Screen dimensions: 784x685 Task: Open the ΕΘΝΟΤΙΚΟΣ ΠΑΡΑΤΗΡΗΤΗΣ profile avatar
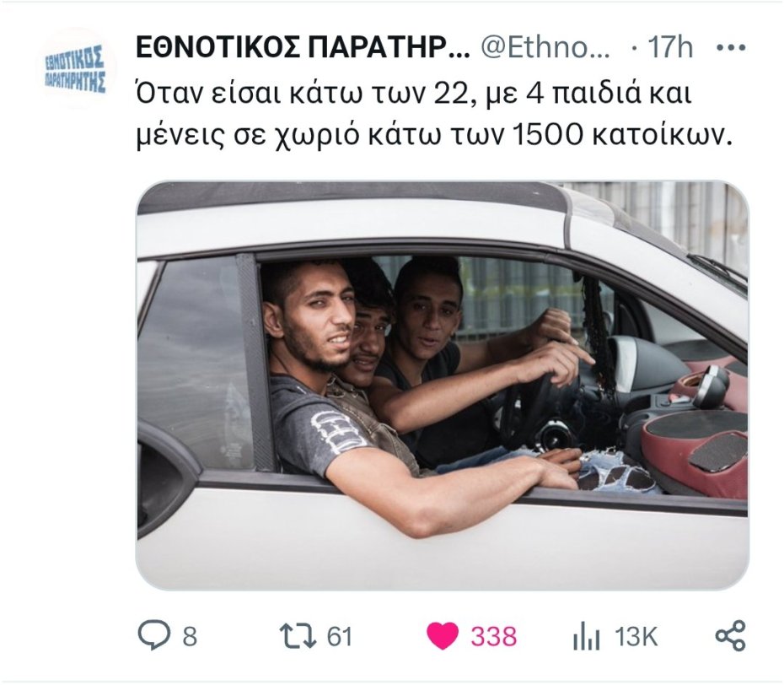pos(76,68)
